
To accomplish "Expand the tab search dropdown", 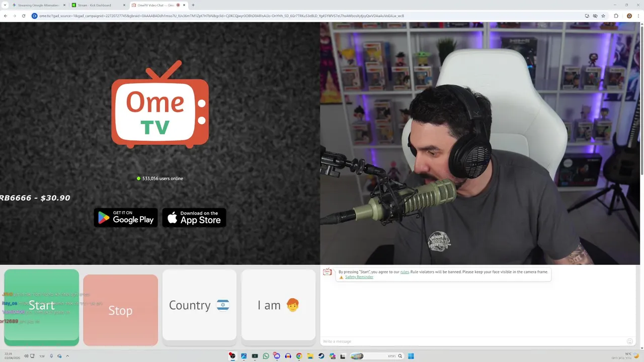I will [x=5, y=5].
